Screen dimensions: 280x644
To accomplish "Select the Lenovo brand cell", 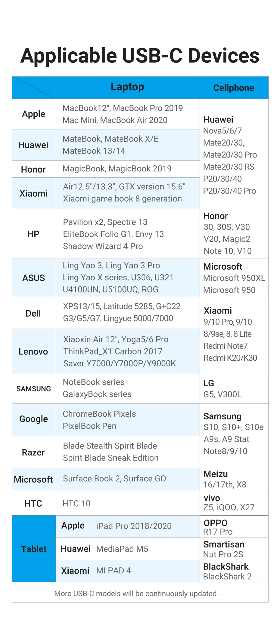I will tap(33, 351).
